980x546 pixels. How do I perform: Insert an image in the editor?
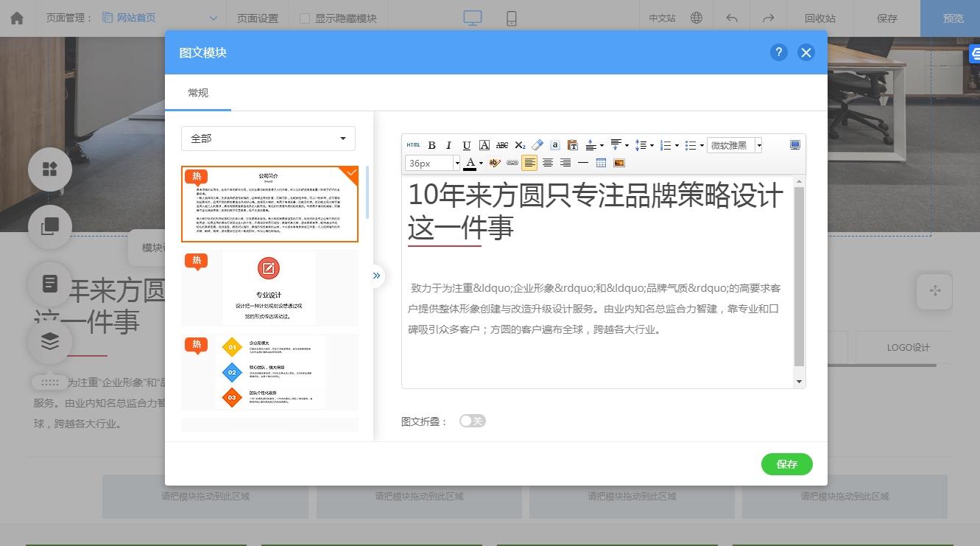(618, 163)
